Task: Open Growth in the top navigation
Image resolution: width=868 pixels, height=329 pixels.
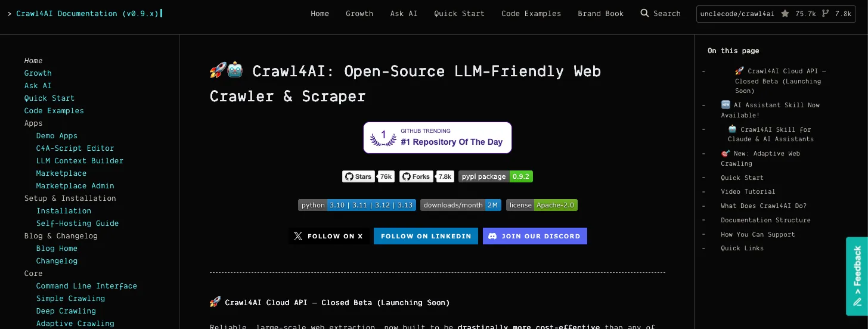Action: [359, 13]
